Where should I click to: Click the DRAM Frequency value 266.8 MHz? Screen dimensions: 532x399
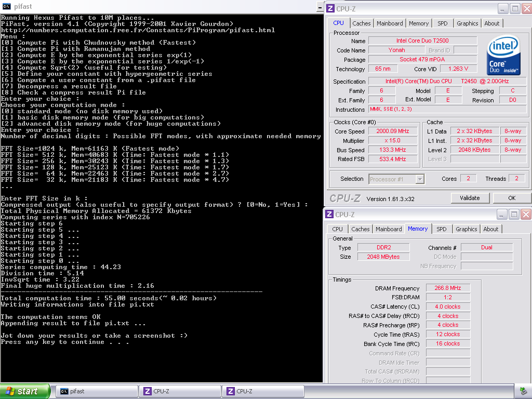pyautogui.click(x=448, y=288)
